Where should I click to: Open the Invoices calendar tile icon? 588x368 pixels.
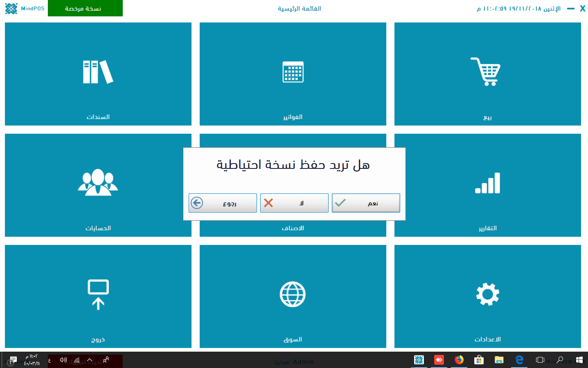293,72
